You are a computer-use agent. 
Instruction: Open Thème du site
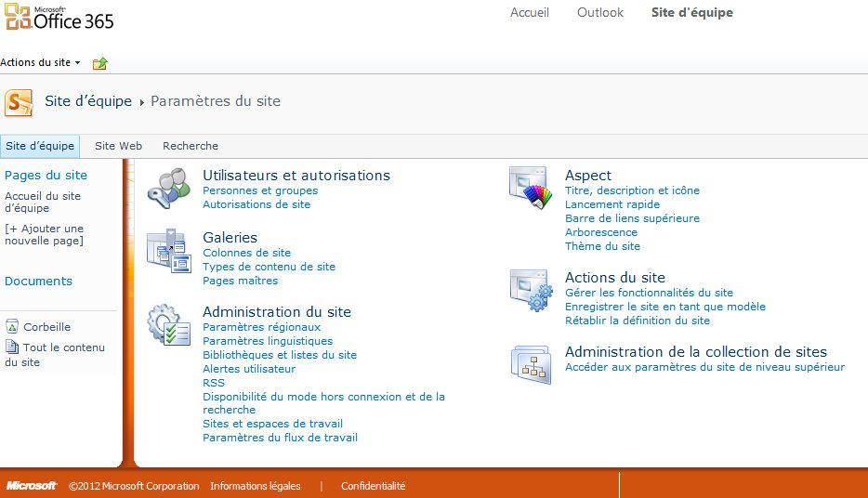coord(602,246)
